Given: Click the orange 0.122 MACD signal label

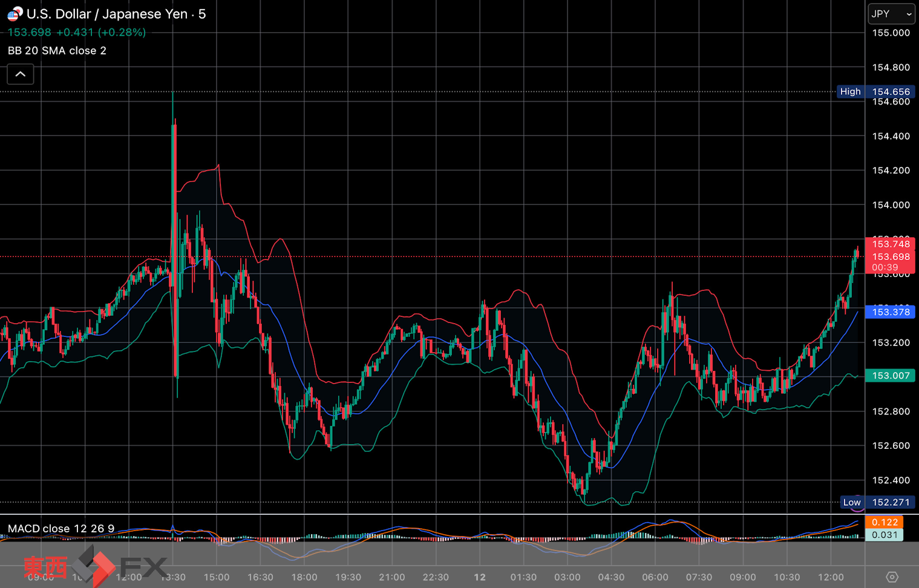Looking at the screenshot, I should [x=885, y=522].
